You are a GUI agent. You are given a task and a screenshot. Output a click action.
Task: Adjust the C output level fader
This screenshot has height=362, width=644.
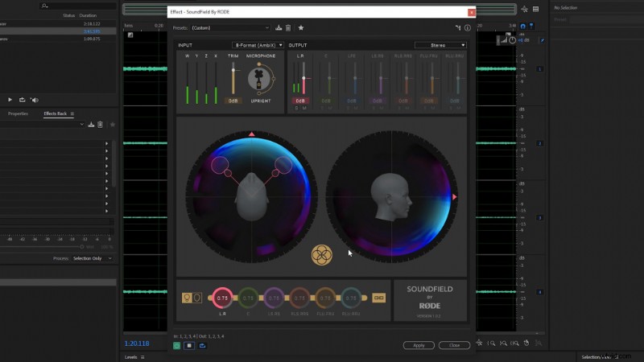329,78
